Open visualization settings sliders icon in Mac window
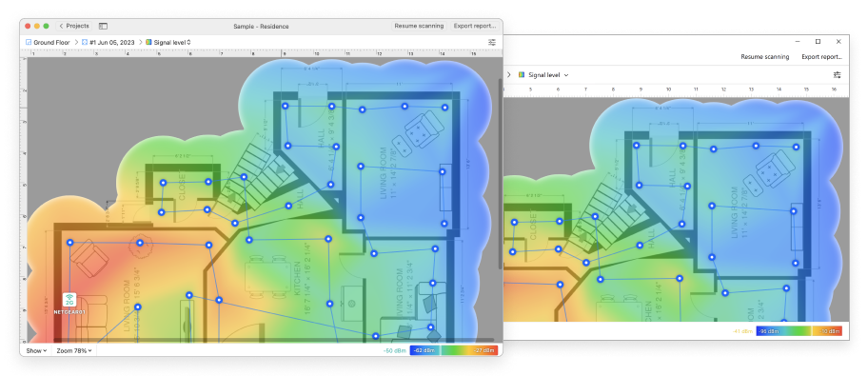This screenshot has width=868, height=376. pyautogui.click(x=492, y=42)
